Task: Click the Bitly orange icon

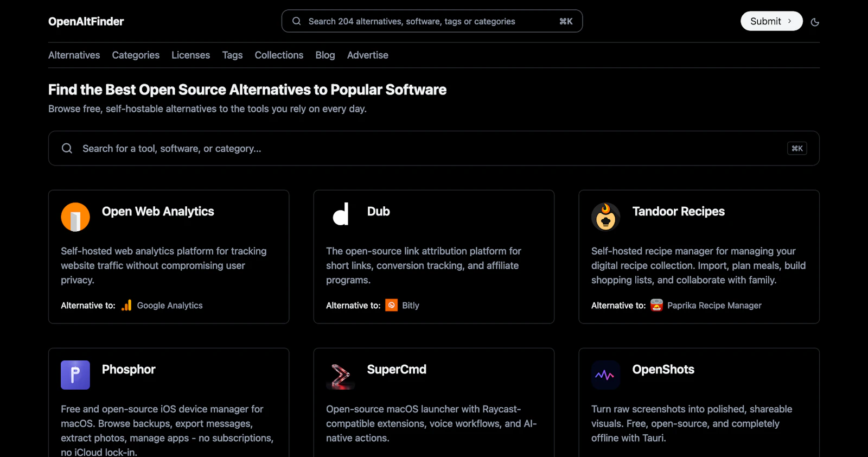Action: [391, 305]
